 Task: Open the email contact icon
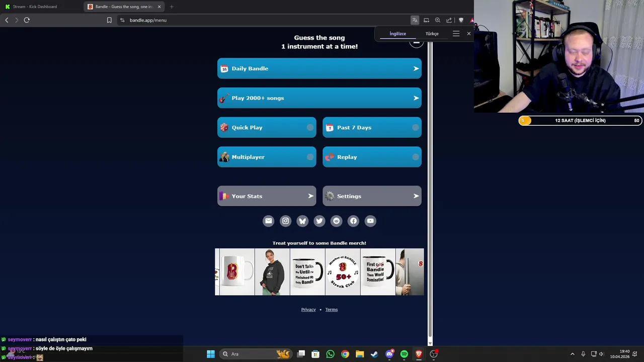pos(269,221)
